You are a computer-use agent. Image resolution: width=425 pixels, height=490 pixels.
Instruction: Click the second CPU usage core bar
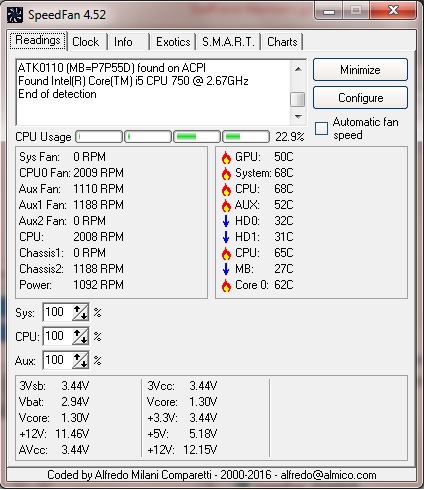pos(148,137)
